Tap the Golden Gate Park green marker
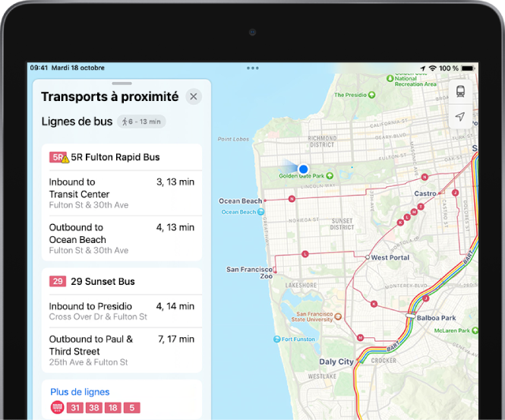505x420 pixels. click(330, 176)
